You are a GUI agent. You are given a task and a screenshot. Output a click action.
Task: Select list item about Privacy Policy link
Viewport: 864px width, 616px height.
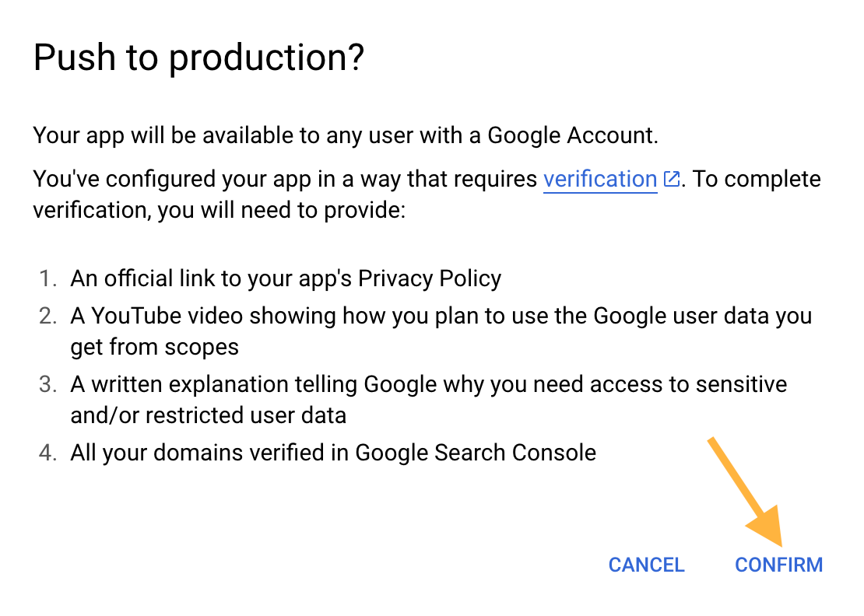285,278
